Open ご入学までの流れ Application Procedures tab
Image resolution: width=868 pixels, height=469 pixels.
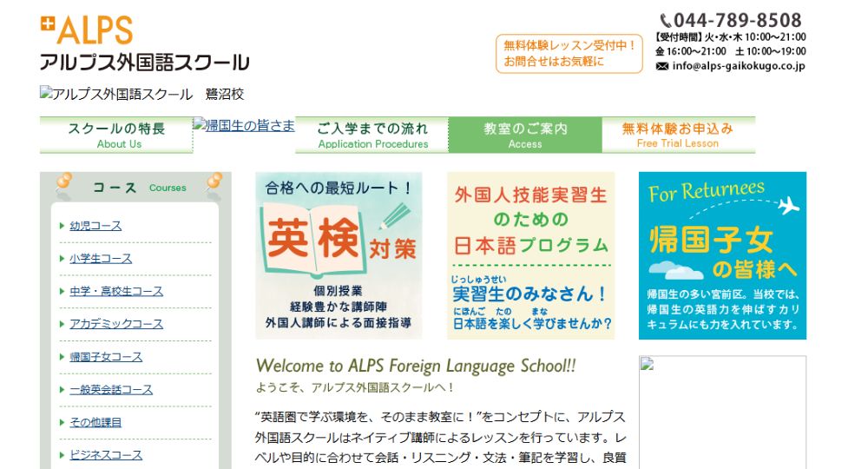pos(372,135)
